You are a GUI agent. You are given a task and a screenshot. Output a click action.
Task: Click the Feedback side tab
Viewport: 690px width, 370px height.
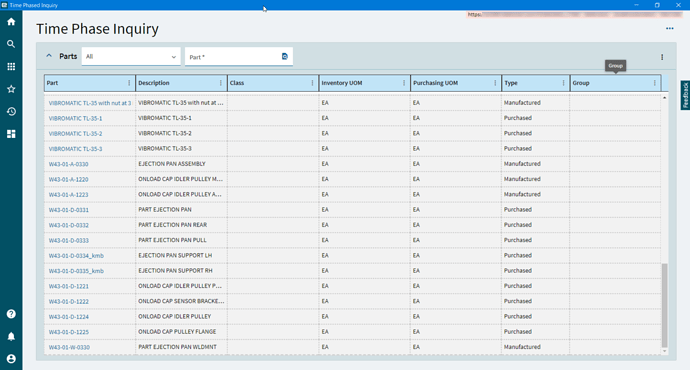click(685, 95)
